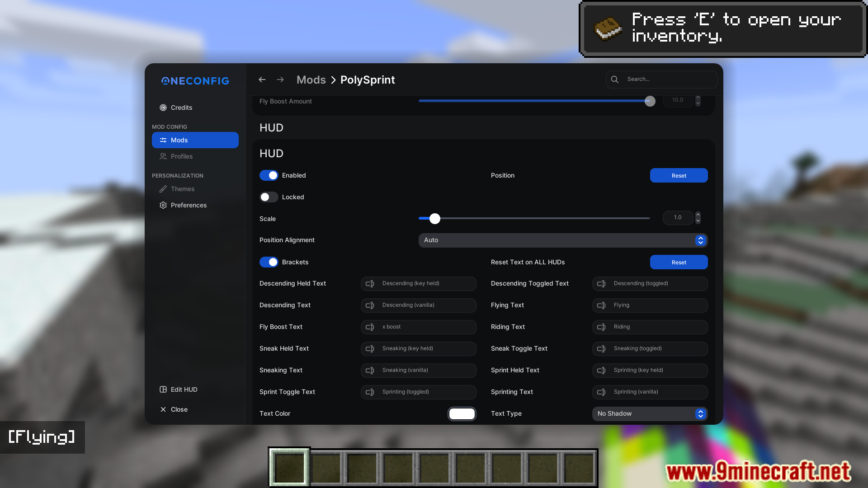Click the Close X icon in sidebar

coord(163,409)
